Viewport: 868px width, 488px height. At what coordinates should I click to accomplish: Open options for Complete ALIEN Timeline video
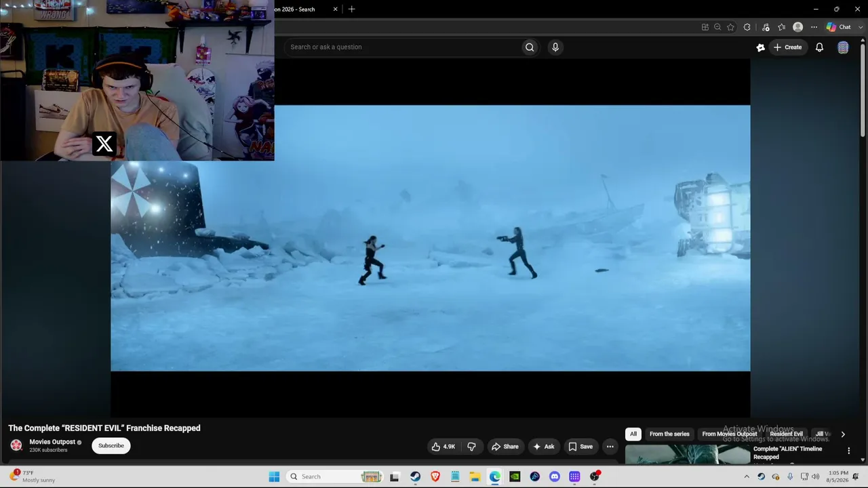pyautogui.click(x=848, y=451)
